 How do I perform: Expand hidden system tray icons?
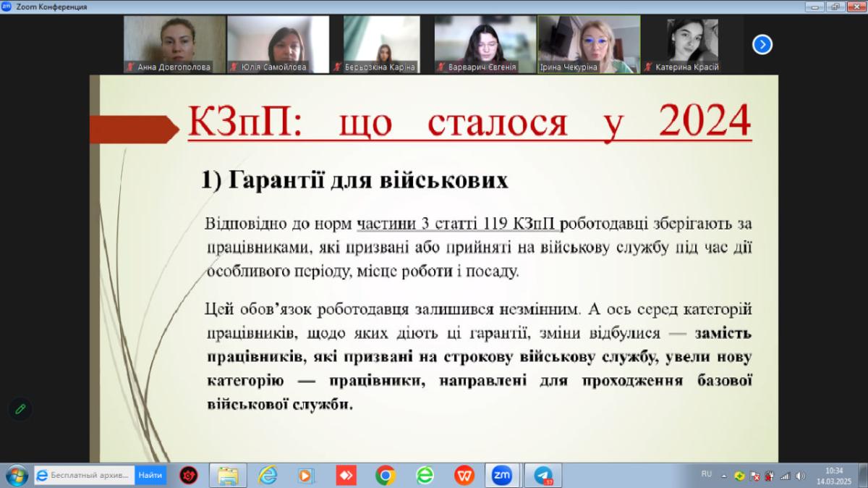tap(724, 476)
